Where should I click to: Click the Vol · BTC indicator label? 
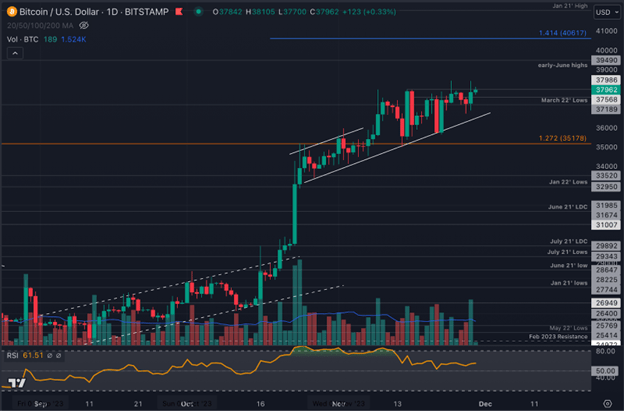(23, 39)
